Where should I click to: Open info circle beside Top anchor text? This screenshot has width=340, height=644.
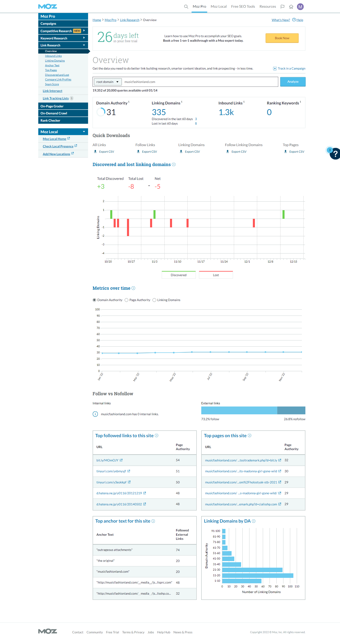pos(153,521)
